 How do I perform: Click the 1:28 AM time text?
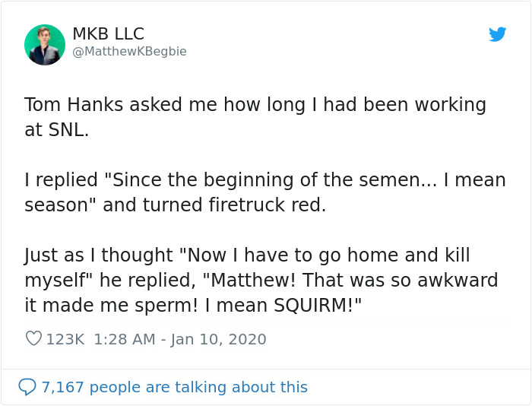124,339
